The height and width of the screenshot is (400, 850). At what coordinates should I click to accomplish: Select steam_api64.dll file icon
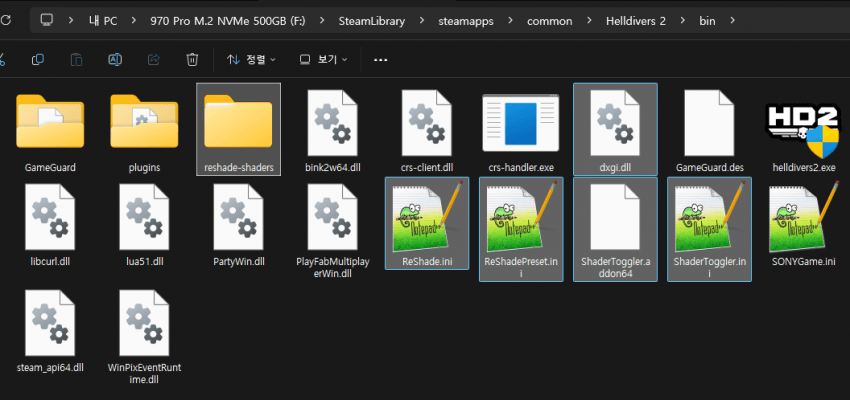click(50, 323)
